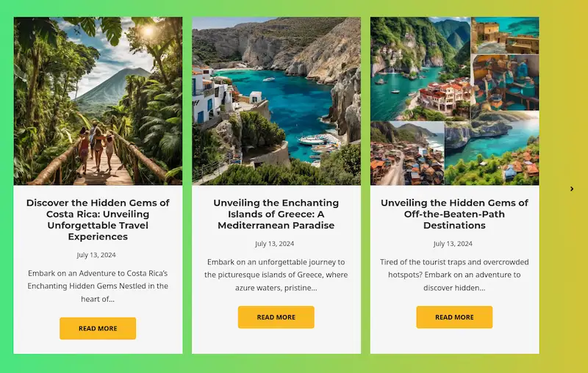Select the July 13, 2024 date under Costa Rica

pyautogui.click(x=96, y=255)
